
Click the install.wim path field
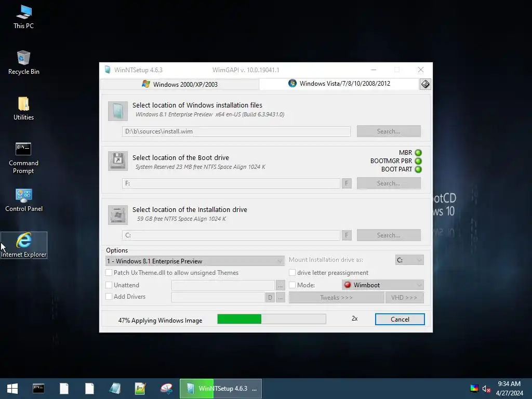tap(236, 131)
